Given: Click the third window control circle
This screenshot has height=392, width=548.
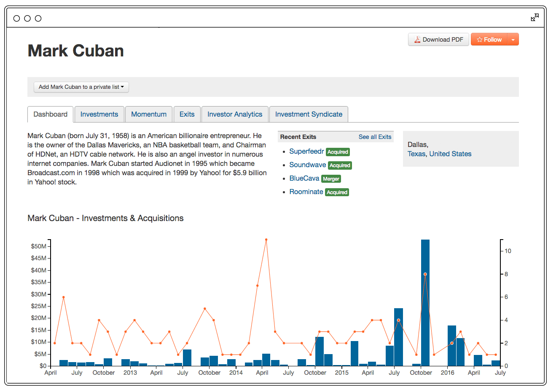Looking at the screenshot, I should [x=38, y=18].
